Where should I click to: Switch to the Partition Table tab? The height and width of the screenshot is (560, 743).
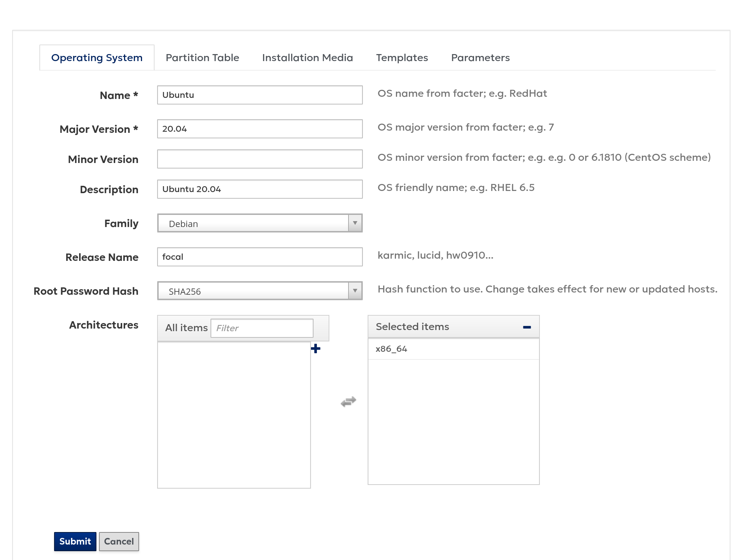point(202,58)
